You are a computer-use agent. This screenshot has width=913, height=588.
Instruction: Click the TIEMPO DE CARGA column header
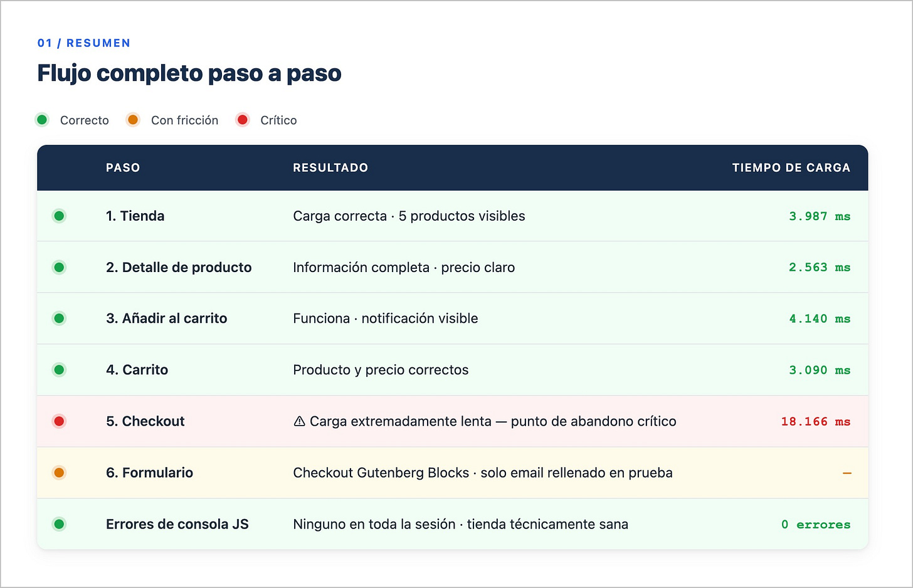tap(791, 167)
